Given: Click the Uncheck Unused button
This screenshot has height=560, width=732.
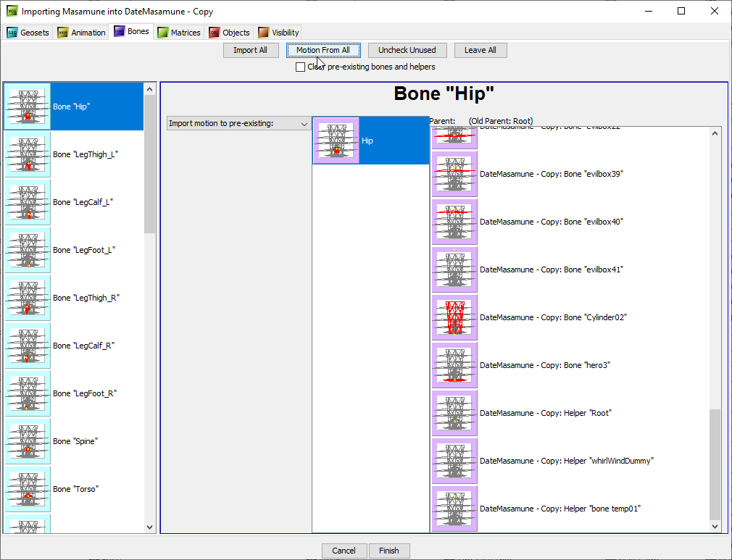Looking at the screenshot, I should tap(407, 50).
